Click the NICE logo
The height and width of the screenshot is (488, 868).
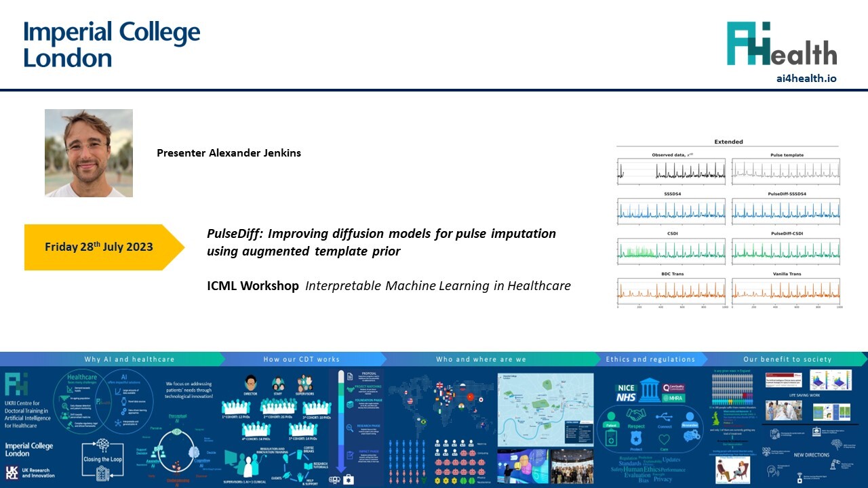point(626,388)
